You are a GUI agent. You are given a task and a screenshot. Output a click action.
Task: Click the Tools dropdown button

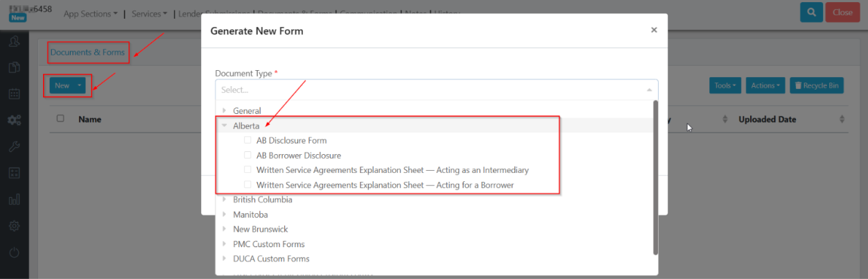[726, 85]
